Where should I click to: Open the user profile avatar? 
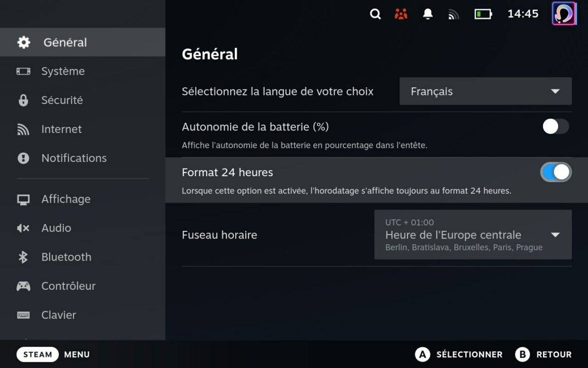click(x=564, y=14)
